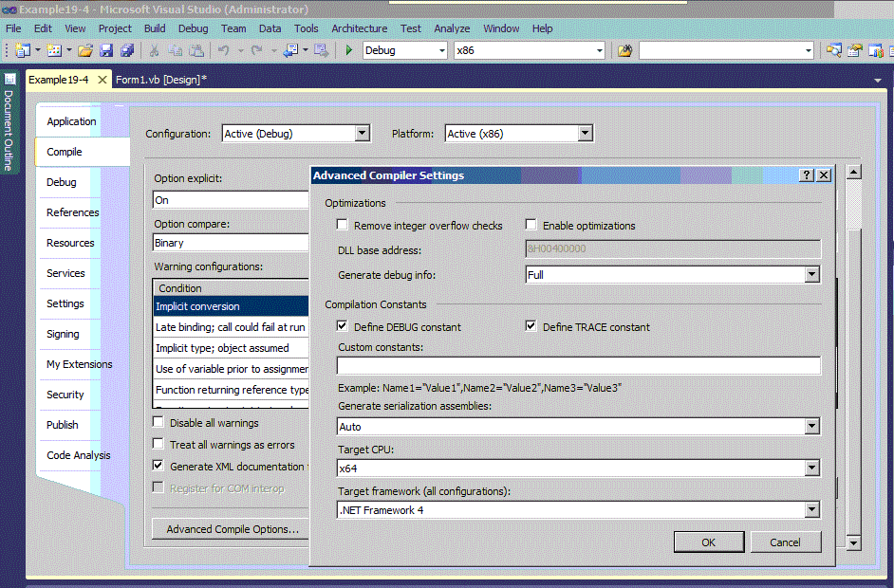The width and height of the screenshot is (894, 588).
Task: Click the Add New Item toolbar icon
Action: point(54,50)
